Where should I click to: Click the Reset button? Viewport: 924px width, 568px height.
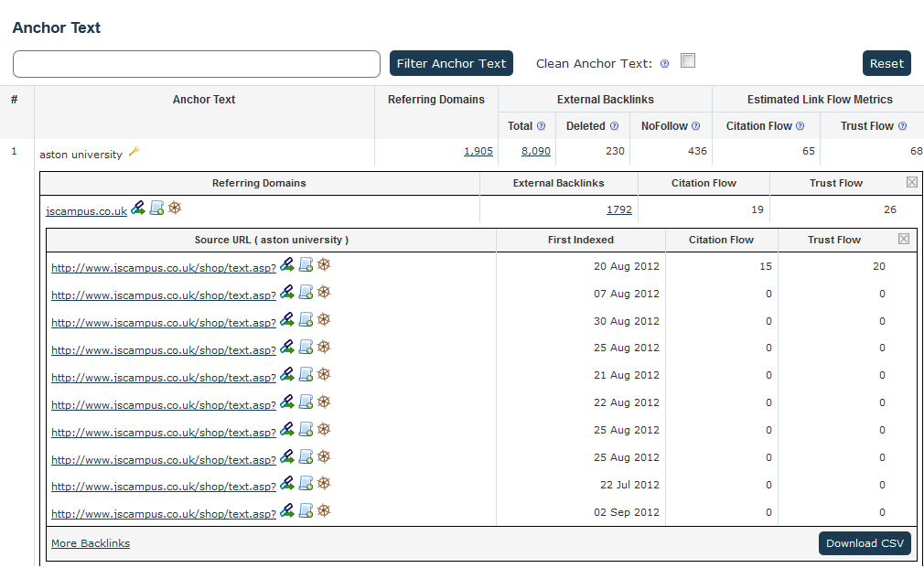(x=886, y=63)
